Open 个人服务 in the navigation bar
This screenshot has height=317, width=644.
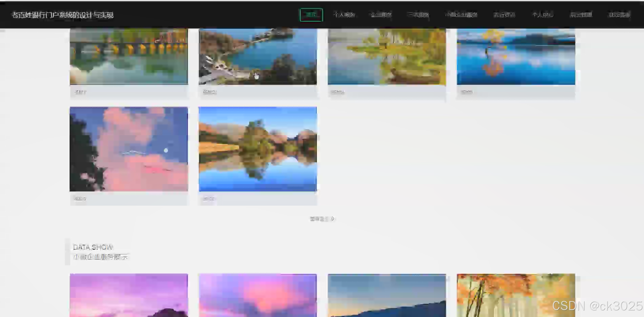point(344,15)
